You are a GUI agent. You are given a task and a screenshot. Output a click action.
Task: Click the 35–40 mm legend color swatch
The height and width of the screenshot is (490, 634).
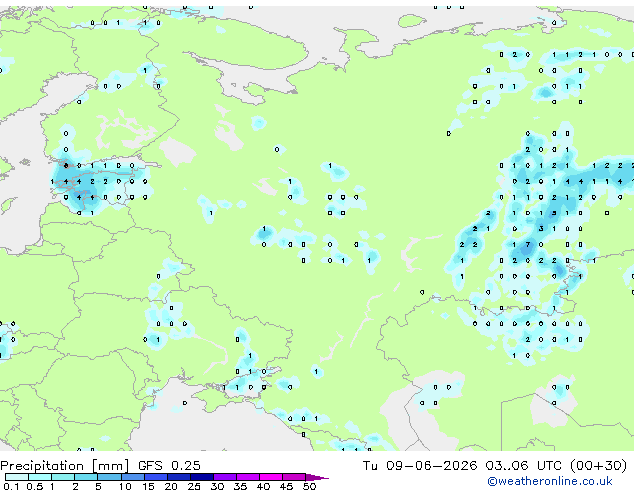click(248, 477)
